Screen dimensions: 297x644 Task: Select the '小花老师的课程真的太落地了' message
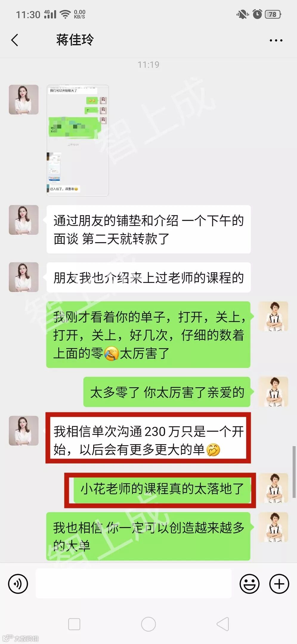click(x=162, y=489)
